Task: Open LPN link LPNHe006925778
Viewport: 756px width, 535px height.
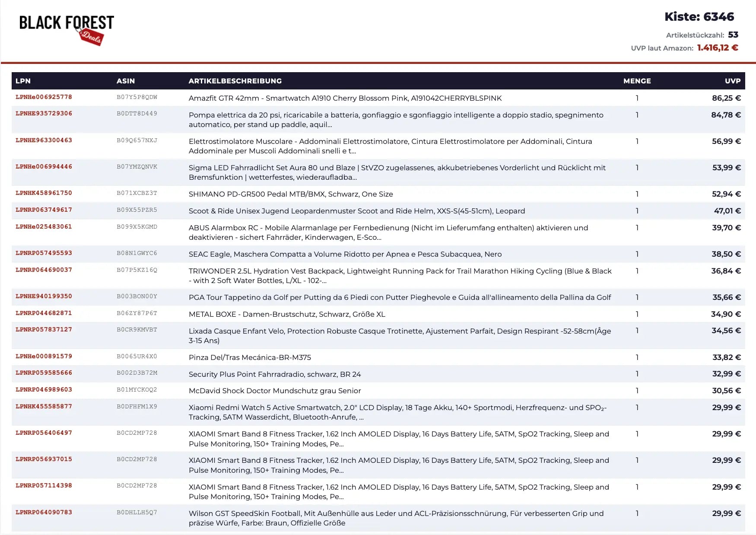Action: click(44, 97)
